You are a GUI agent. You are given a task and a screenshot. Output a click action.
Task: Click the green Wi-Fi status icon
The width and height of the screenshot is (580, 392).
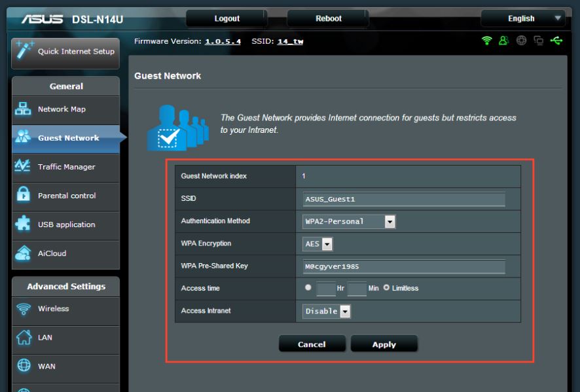click(487, 41)
